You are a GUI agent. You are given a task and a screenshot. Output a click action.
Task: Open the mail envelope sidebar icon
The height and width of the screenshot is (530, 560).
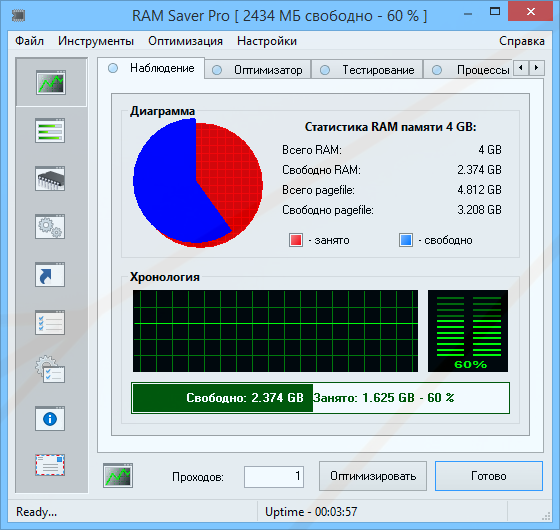[x=50, y=465]
